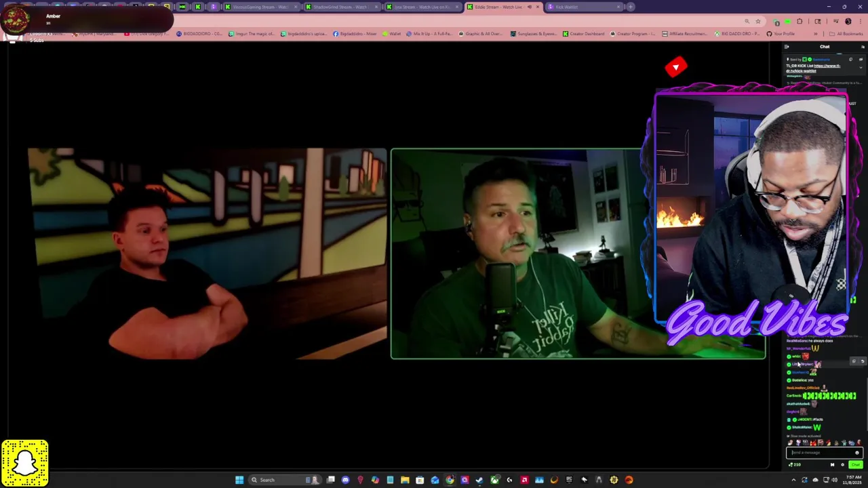Open the chat users list icon
This screenshot has width=868, height=488.
pyautogui.click(x=863, y=47)
